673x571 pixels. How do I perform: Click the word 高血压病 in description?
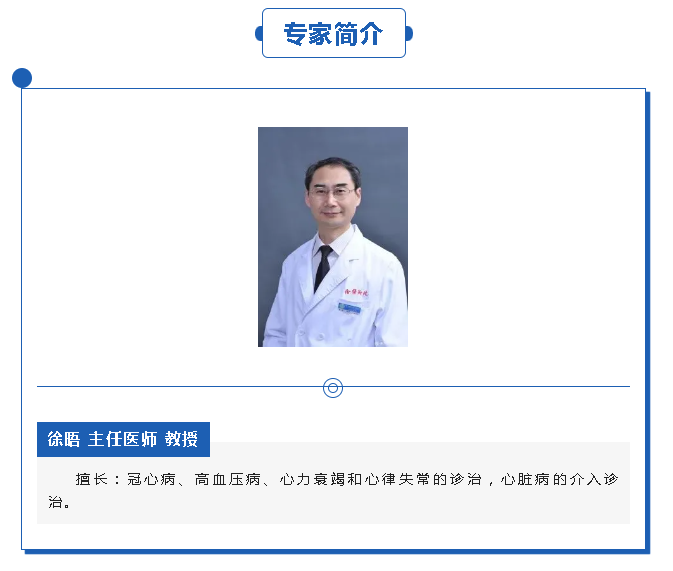click(x=227, y=479)
